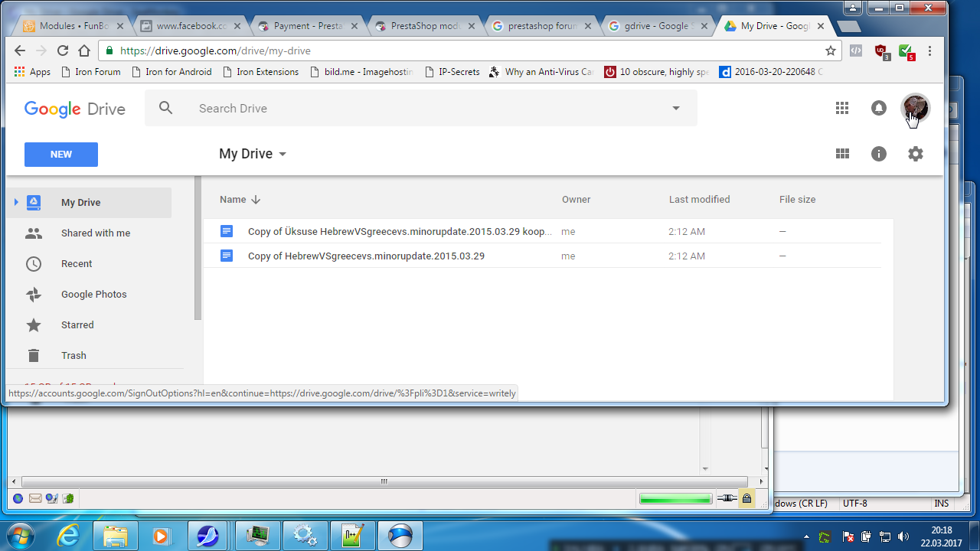
Task: Sort files by Last modified column
Action: [699, 200]
